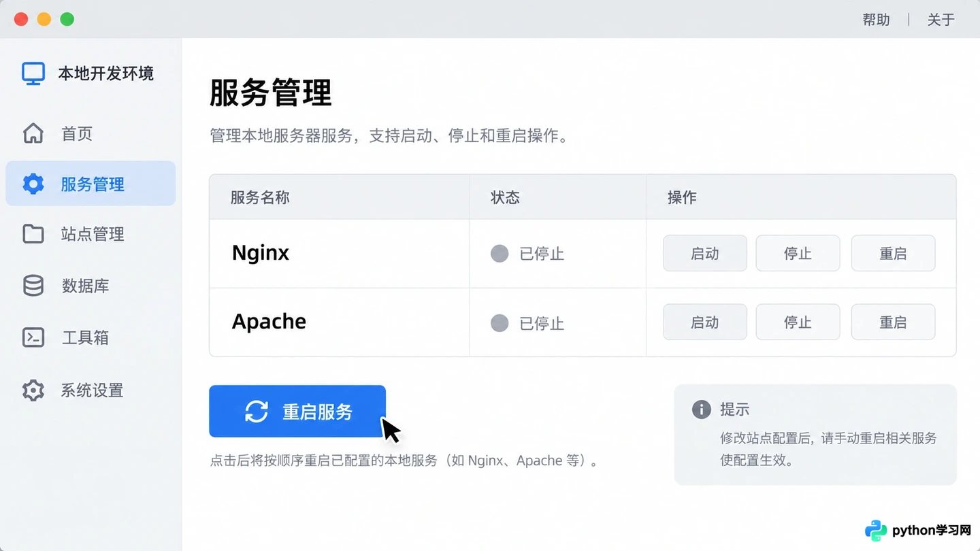Click the refresh arrows icon in 重启服务
This screenshot has height=551, width=980.
click(x=257, y=411)
